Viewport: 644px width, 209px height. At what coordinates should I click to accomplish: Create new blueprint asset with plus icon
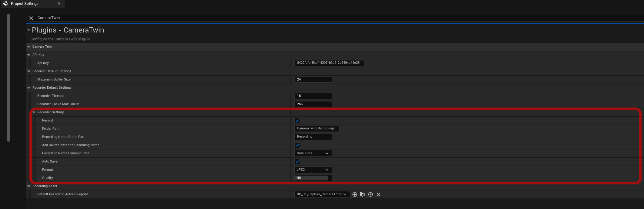pos(370,194)
